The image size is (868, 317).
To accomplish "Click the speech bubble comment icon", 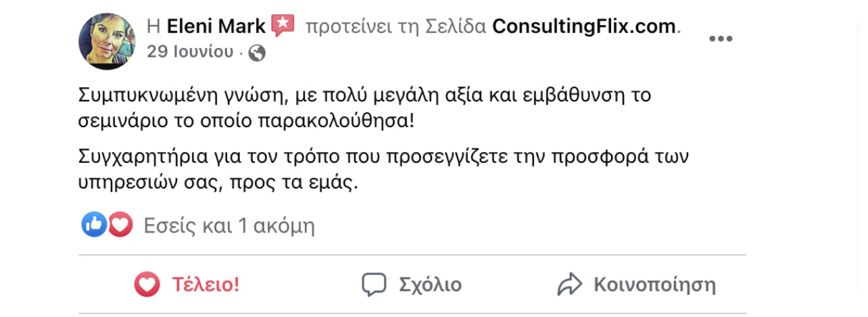I will click(374, 285).
